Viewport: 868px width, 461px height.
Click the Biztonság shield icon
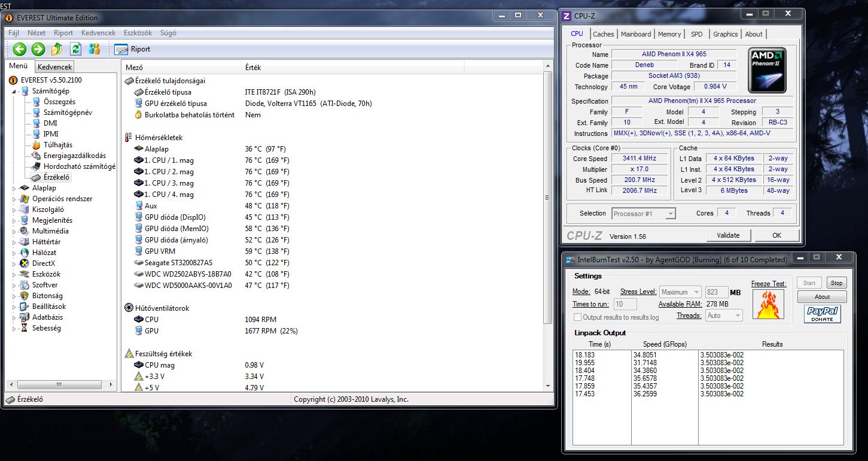click(25, 296)
